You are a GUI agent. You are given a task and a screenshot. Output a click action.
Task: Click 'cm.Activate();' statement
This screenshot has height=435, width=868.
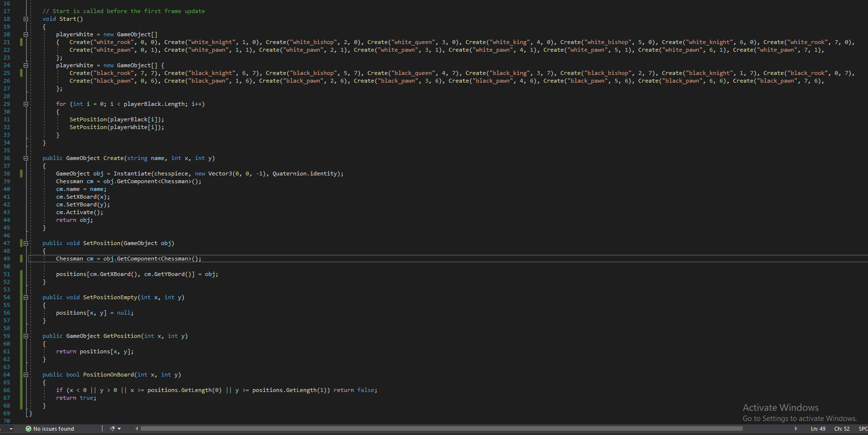80,212
